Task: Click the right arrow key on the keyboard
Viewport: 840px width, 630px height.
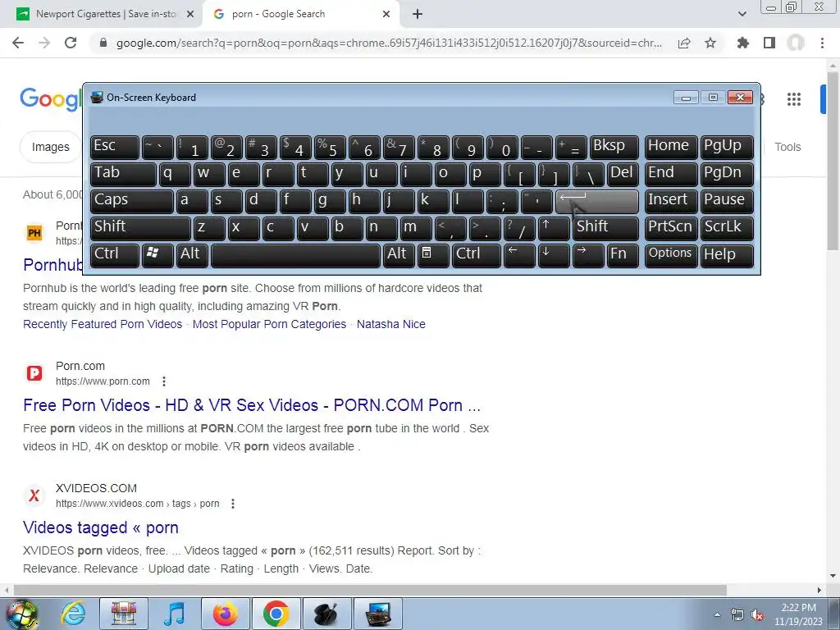Action: click(587, 256)
